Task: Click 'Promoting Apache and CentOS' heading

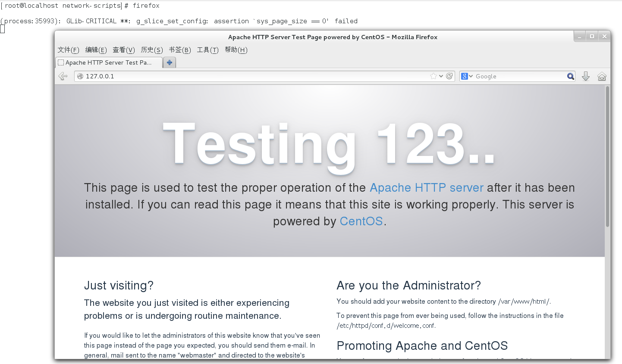Action: point(422,346)
